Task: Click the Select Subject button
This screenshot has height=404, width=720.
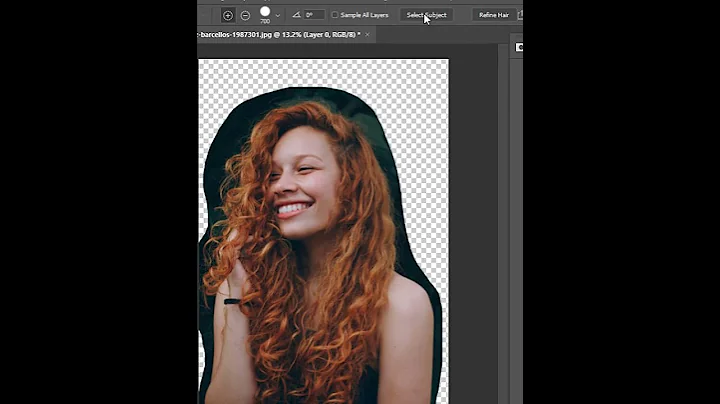Action: [426, 15]
